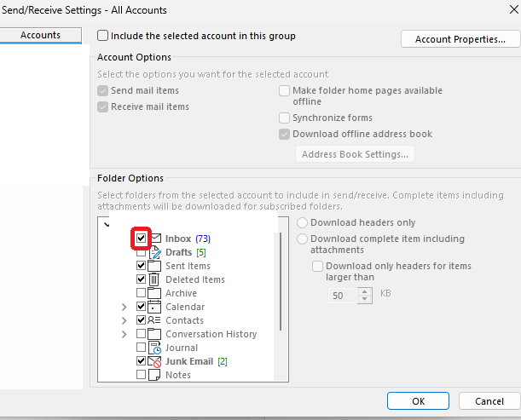Collapse the account root tree node
Screen dimensions: 521x420
[x=107, y=225]
